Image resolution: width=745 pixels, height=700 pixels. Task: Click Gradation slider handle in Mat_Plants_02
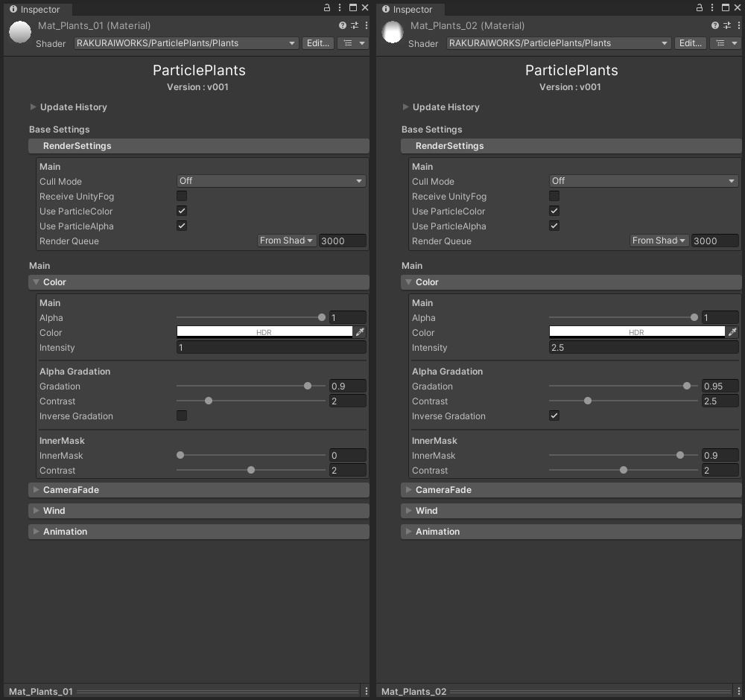687,386
